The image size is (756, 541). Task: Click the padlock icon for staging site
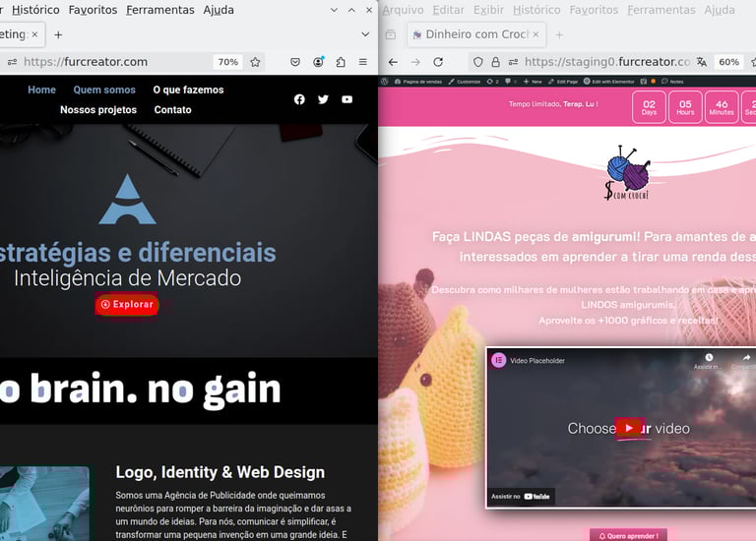(x=495, y=62)
